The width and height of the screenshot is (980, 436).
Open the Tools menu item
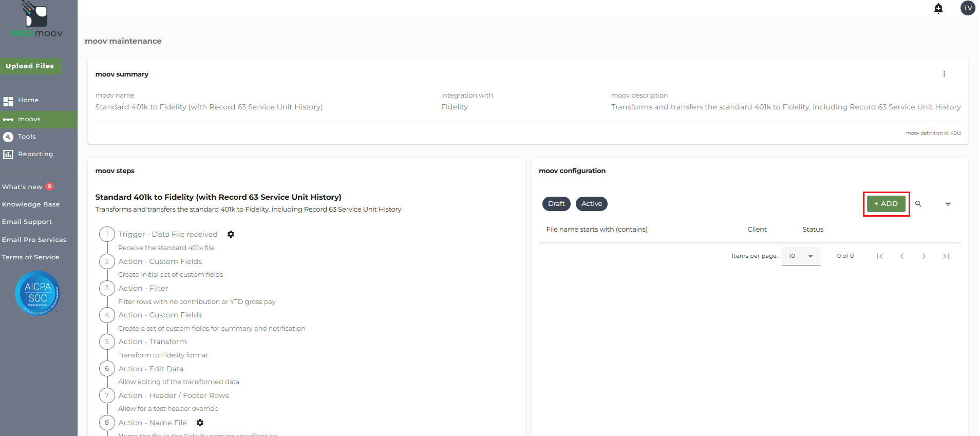(27, 137)
